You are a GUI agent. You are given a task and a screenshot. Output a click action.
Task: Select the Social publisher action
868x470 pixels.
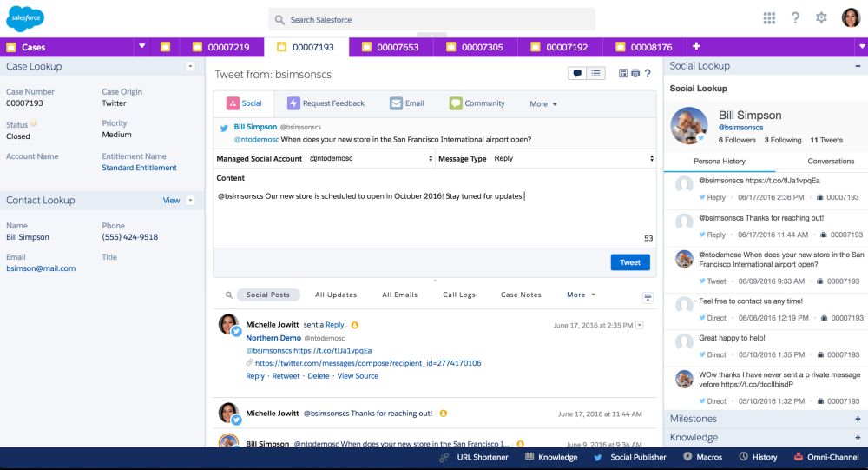point(244,103)
